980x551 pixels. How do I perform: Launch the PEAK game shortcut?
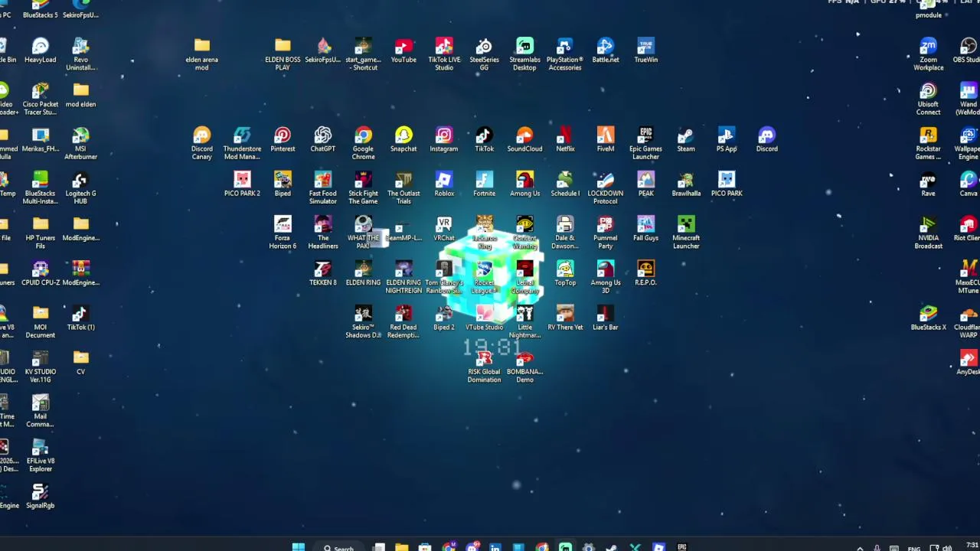[645, 184]
